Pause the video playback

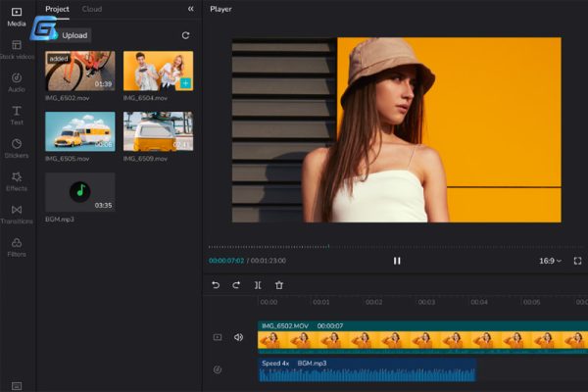click(397, 261)
